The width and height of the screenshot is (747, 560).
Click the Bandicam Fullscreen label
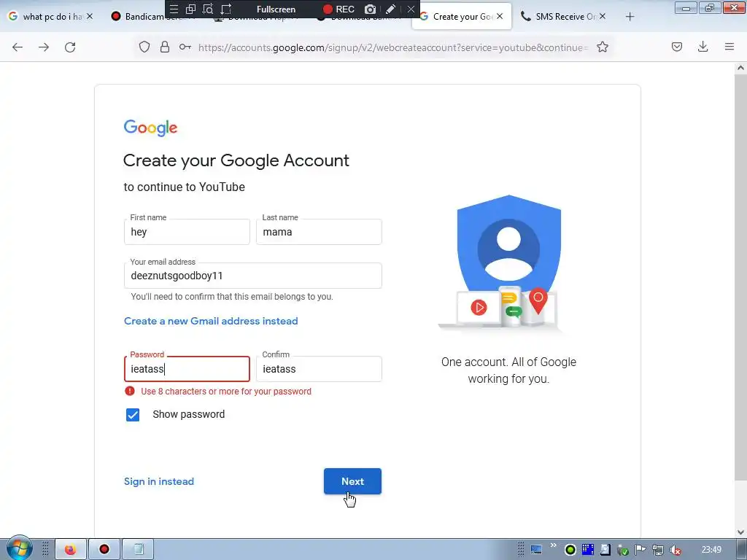click(x=276, y=9)
